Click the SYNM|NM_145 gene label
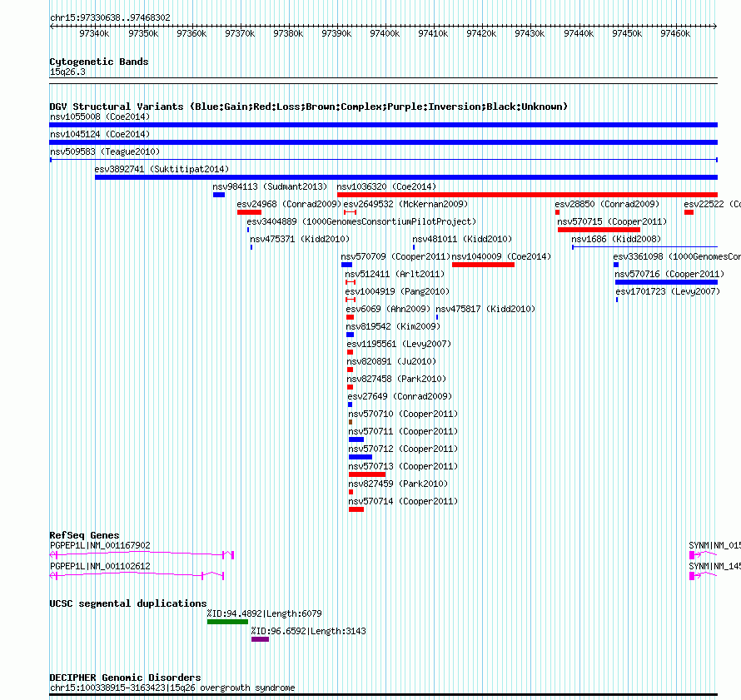Image resolution: width=741 pixels, height=700 pixels. (714, 566)
